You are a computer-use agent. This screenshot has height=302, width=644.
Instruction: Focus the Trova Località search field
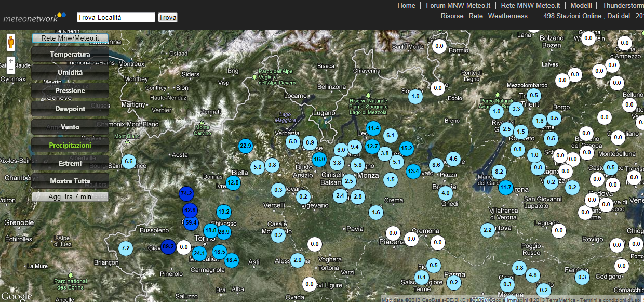(x=116, y=18)
